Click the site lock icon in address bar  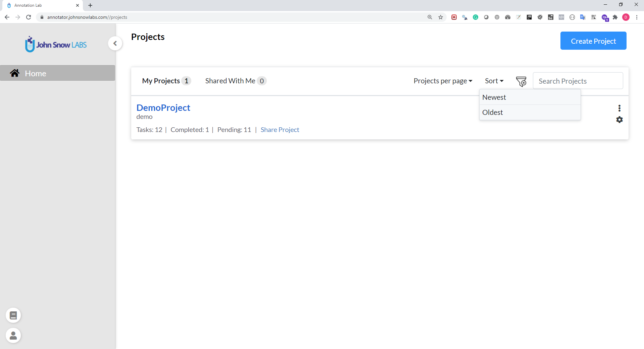click(42, 17)
